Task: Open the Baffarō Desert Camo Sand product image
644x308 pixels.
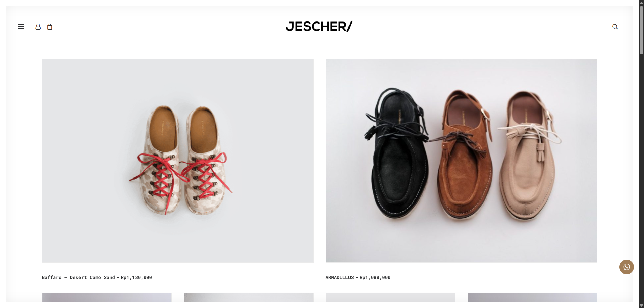Action: [178, 161]
